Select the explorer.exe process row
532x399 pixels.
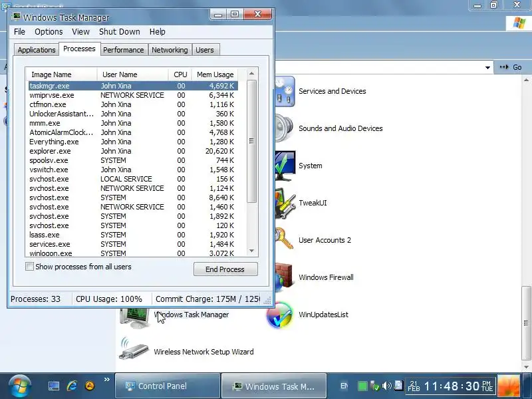pyautogui.click(x=134, y=151)
